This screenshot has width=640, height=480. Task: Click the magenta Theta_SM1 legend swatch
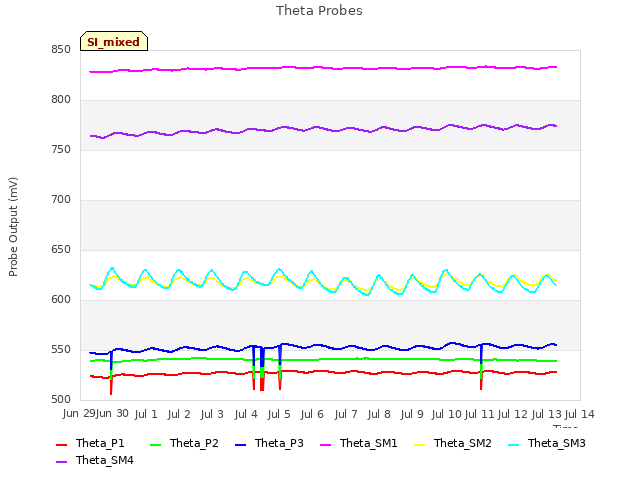pyautogui.click(x=325, y=444)
